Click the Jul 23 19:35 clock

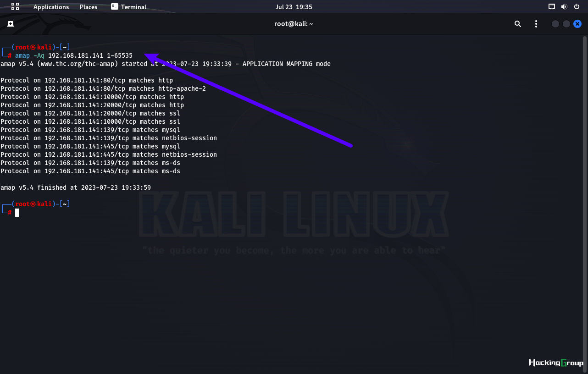click(x=294, y=7)
